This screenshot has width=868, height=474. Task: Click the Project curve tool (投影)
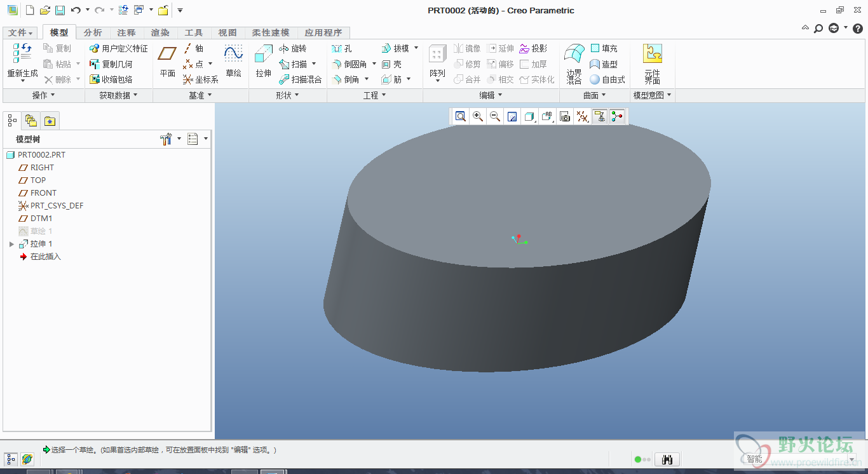[533, 48]
